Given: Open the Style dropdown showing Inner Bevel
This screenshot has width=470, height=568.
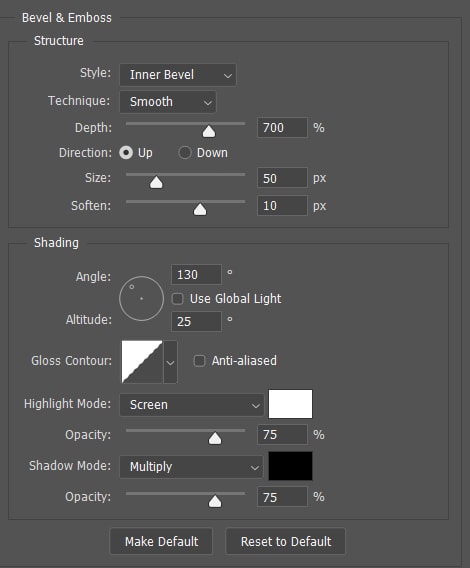Looking at the screenshot, I should tap(178, 75).
